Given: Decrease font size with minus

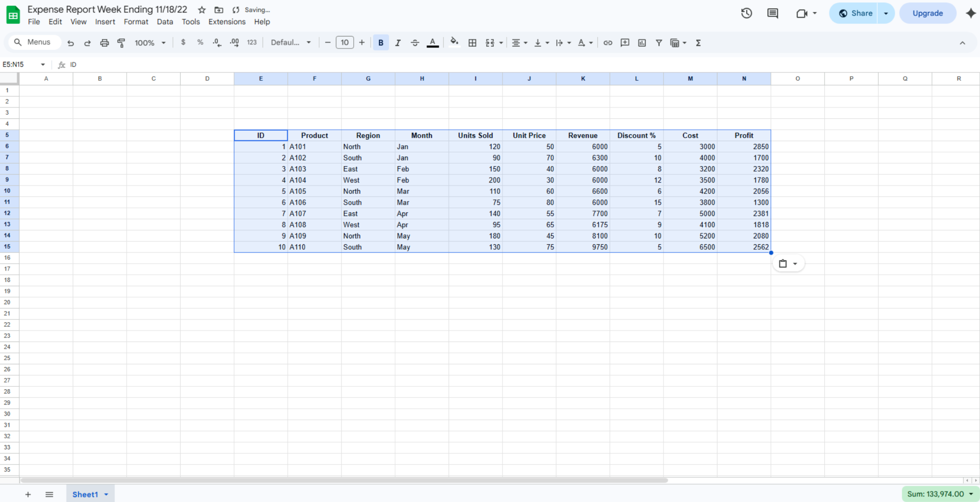Looking at the screenshot, I should tap(328, 43).
